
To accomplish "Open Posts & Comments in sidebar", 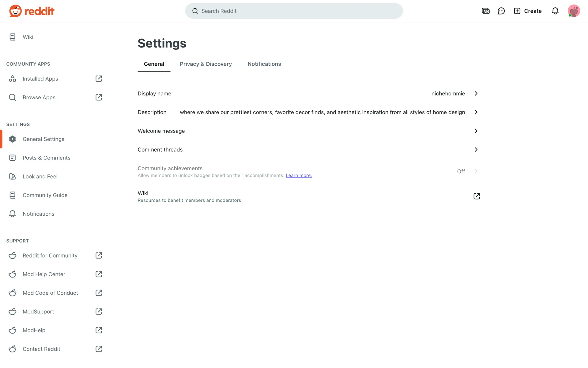I will click(47, 158).
